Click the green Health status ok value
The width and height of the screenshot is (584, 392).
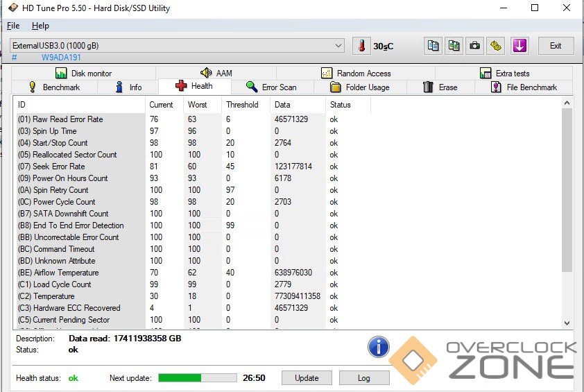[x=73, y=378]
